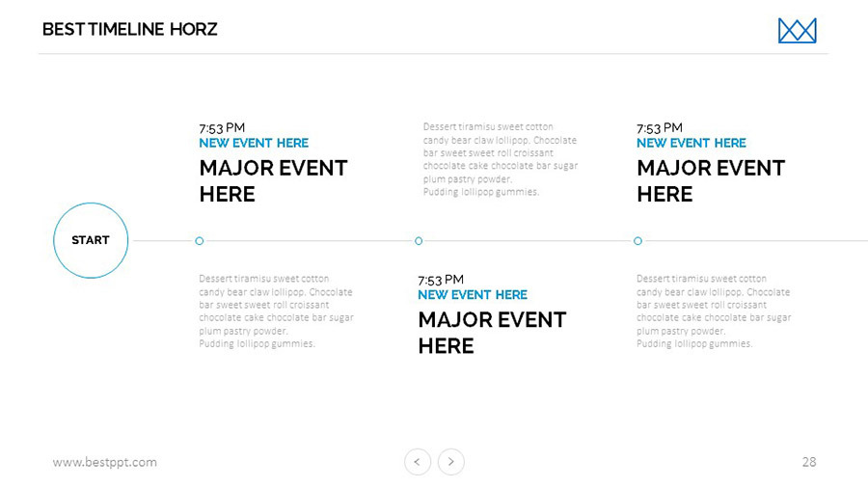
Task: Click the crown logo icon
Action: point(797,31)
